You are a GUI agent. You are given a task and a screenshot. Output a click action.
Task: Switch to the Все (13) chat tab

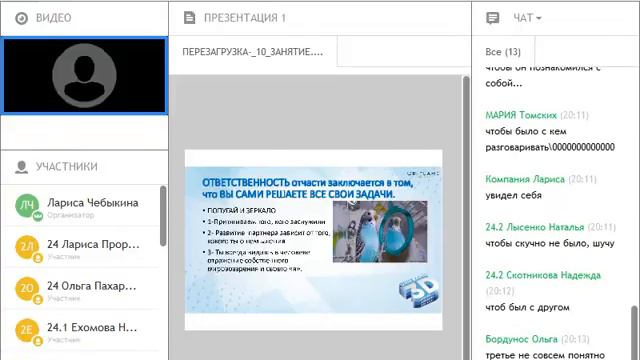pyautogui.click(x=503, y=52)
